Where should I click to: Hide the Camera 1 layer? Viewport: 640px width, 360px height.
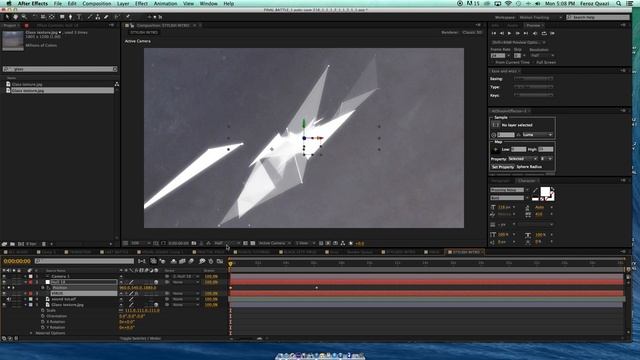coord(4,276)
